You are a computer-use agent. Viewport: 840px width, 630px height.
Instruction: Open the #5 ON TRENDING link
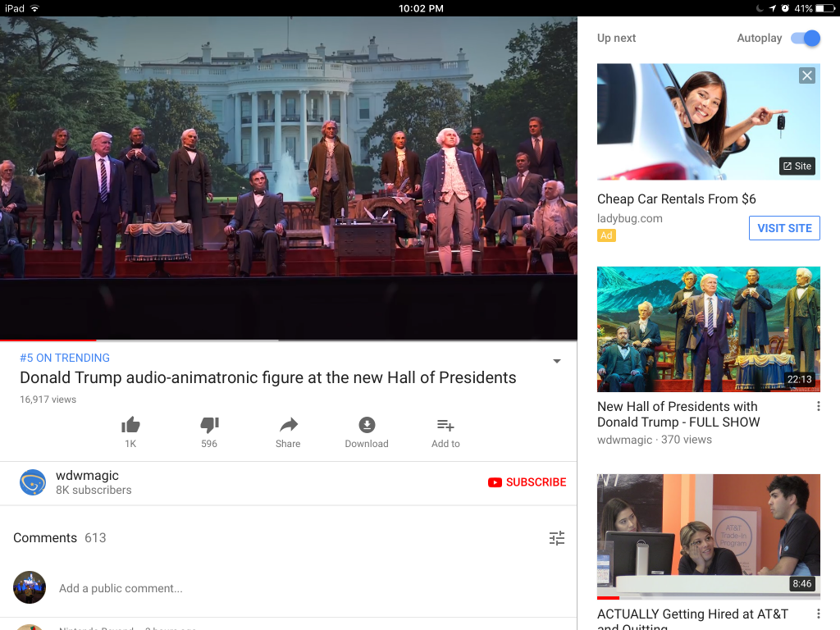click(x=65, y=358)
